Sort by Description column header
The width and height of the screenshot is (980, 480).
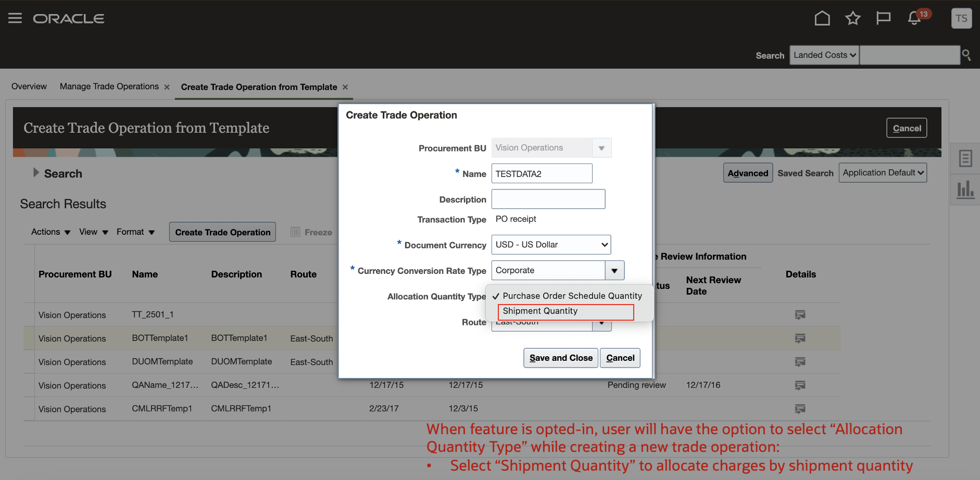pos(236,274)
